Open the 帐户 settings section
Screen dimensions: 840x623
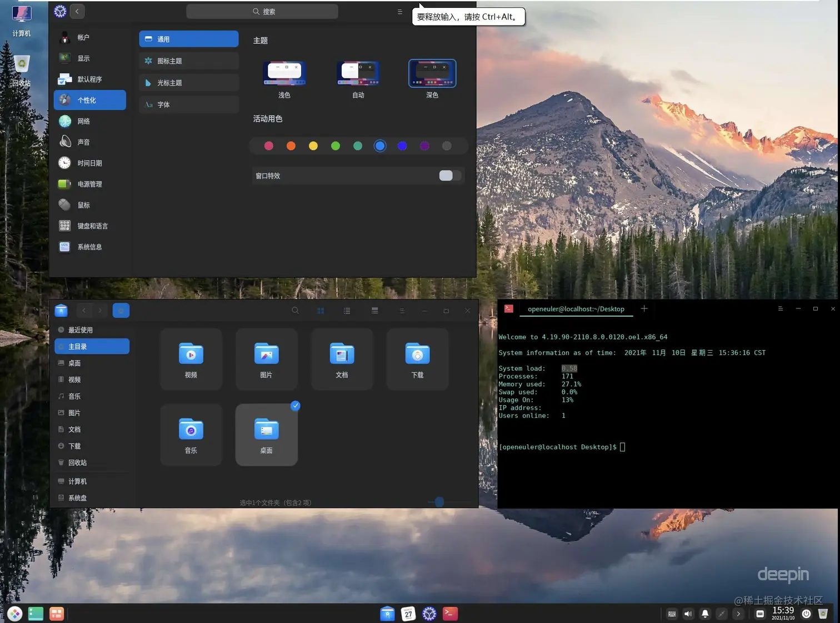[x=90, y=37]
